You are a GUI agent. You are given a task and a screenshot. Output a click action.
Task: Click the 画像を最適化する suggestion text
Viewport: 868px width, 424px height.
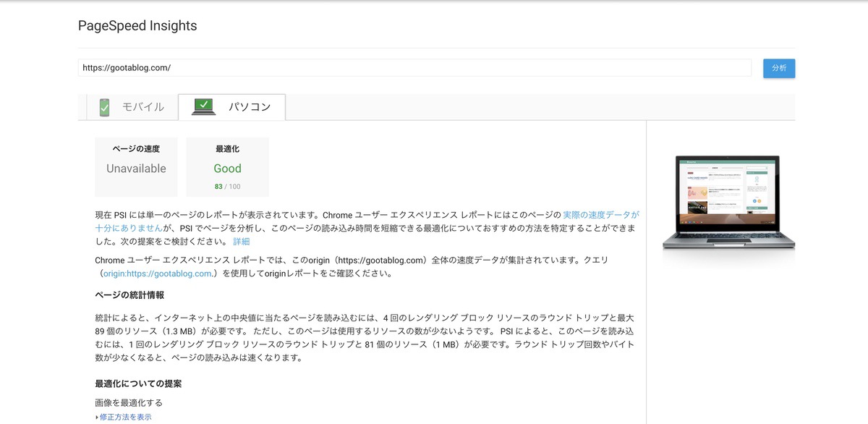point(129,403)
